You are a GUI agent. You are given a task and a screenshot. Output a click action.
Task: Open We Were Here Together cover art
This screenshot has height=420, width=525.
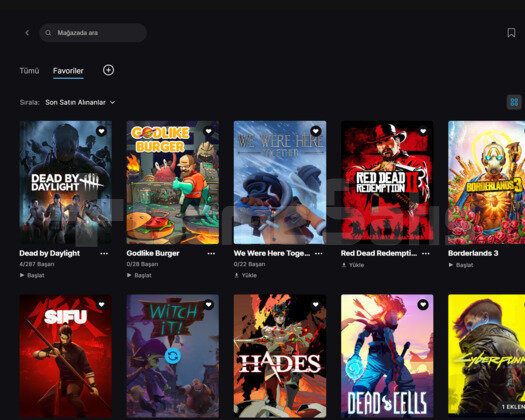(280, 182)
